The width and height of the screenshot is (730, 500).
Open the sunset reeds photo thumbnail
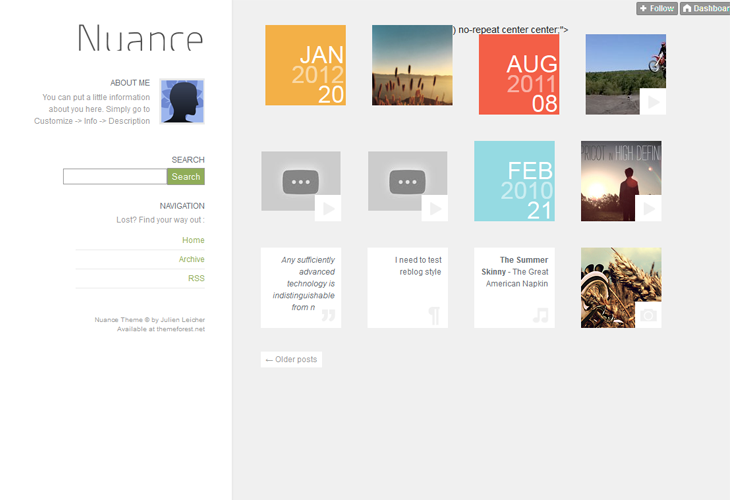[412, 65]
